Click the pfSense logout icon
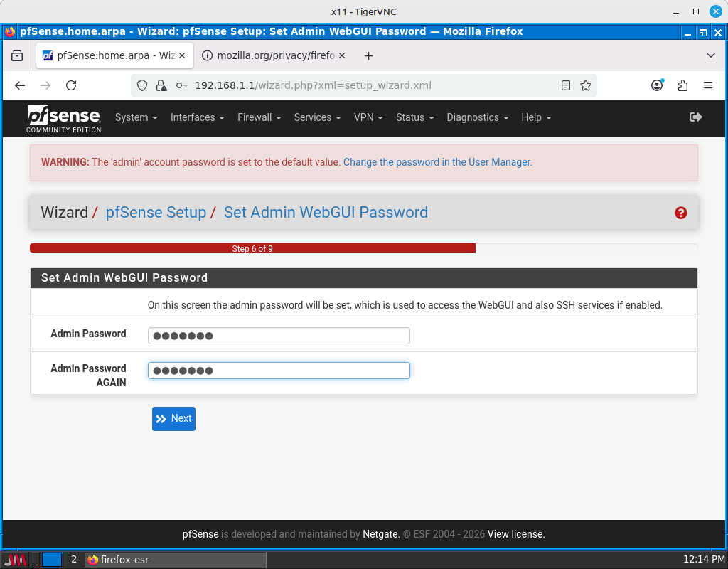This screenshot has height=569, width=728. [x=695, y=117]
